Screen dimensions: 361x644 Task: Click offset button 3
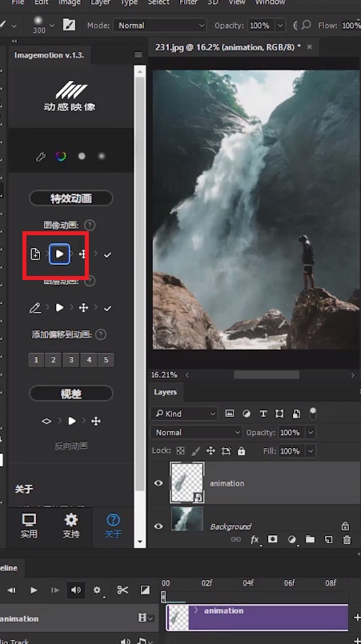70,360
